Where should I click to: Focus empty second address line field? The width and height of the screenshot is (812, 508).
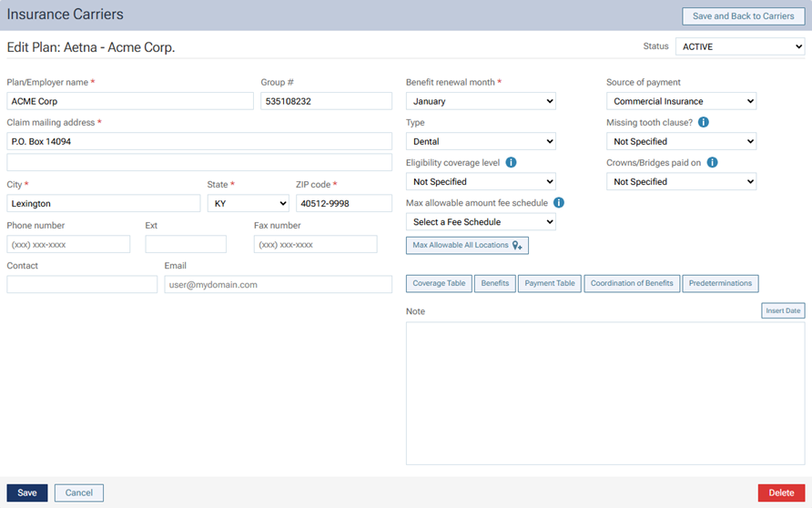199,162
